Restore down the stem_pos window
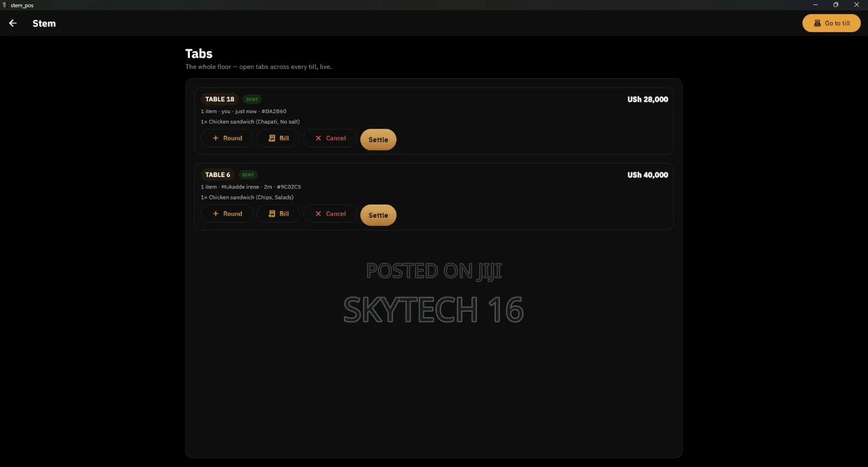 pos(836,5)
